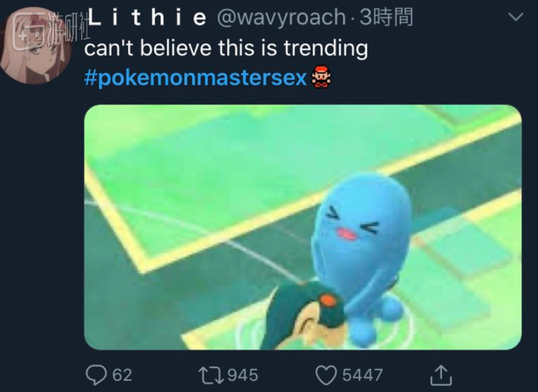View the 62 replies count
The width and height of the screenshot is (538, 392).
click(122, 375)
